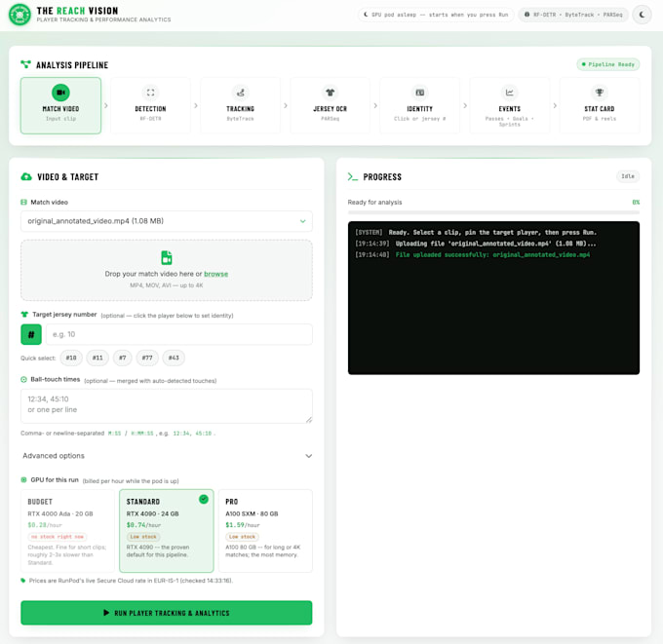Click the Progress terminal prompt icon
Image resolution: width=663 pixels, height=644 pixels.
click(x=353, y=176)
